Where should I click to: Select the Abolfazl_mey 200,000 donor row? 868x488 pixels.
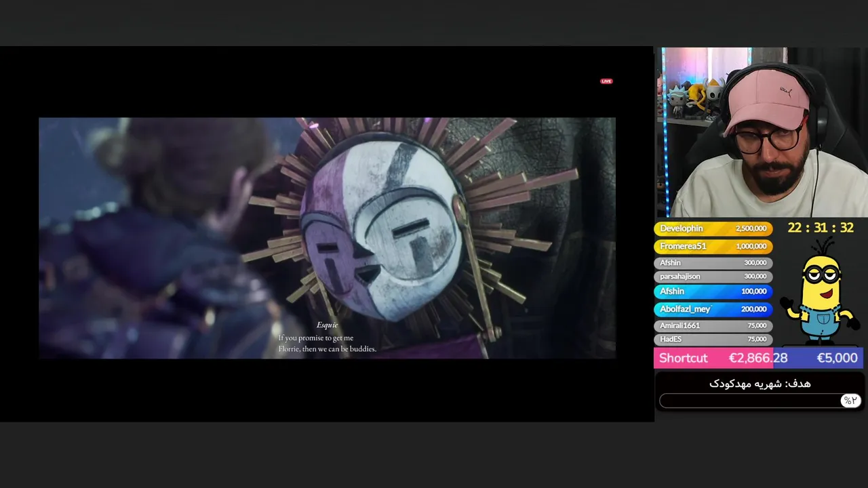pyautogui.click(x=713, y=309)
